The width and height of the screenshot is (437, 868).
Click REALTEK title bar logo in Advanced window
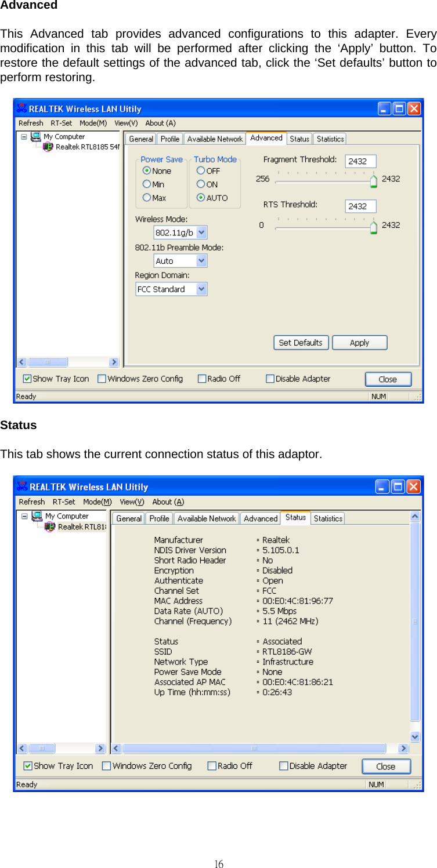click(x=23, y=108)
